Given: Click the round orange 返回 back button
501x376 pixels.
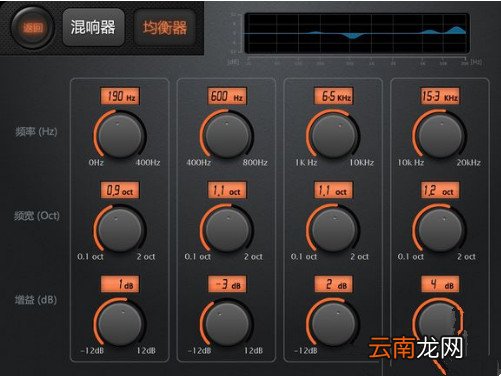Looking at the screenshot, I should pyautogui.click(x=33, y=28).
